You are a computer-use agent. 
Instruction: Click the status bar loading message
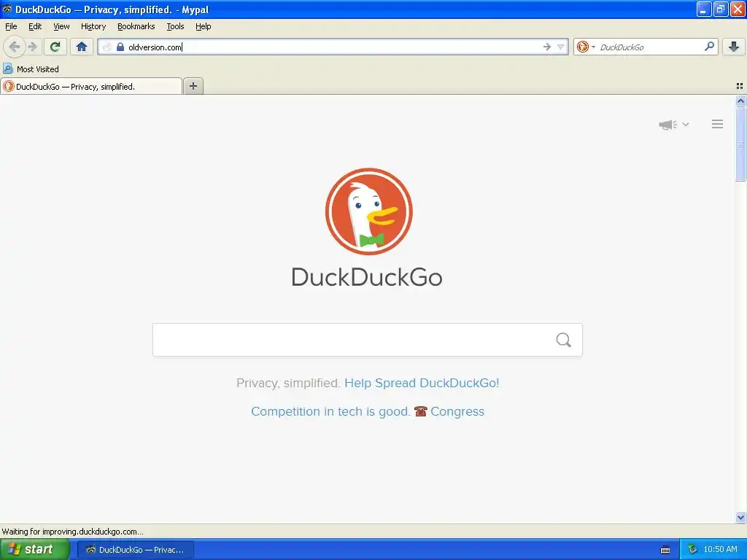pyautogui.click(x=72, y=532)
